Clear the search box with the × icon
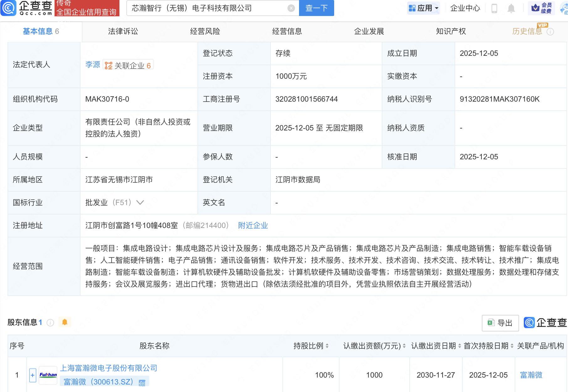This screenshot has width=568, height=392. (291, 8)
